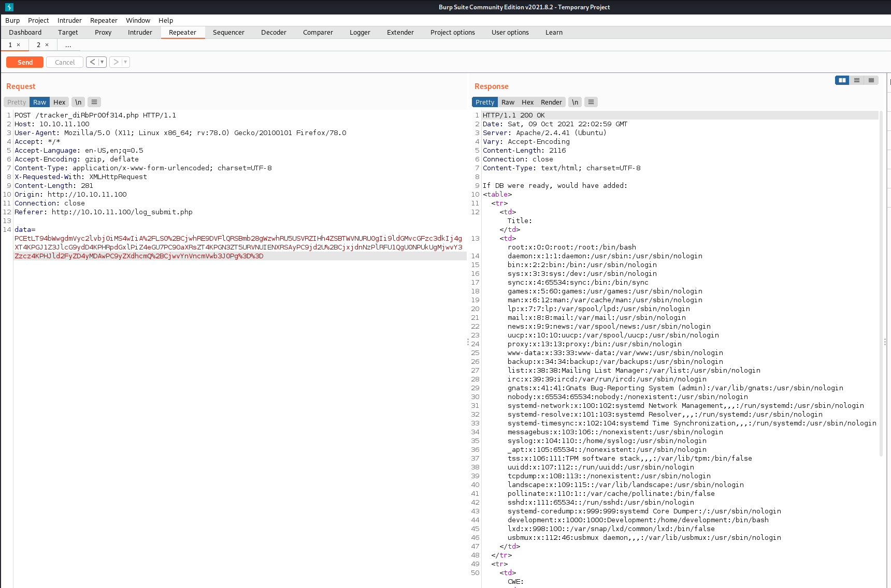891x588 pixels.
Task: Go to the Learn tab
Action: 554,33
